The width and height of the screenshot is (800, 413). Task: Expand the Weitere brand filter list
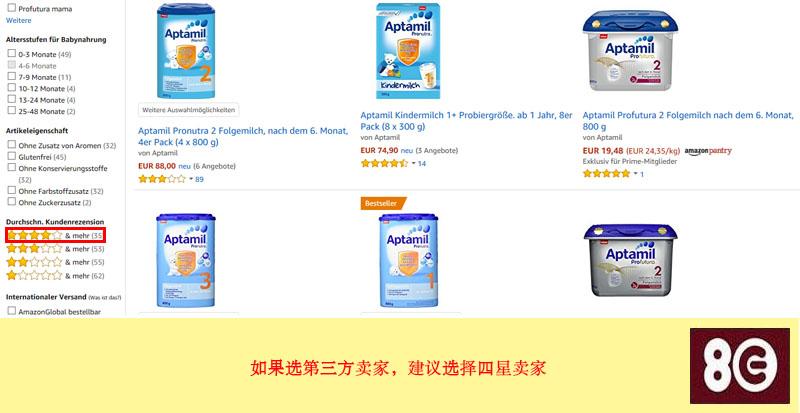click(18, 20)
